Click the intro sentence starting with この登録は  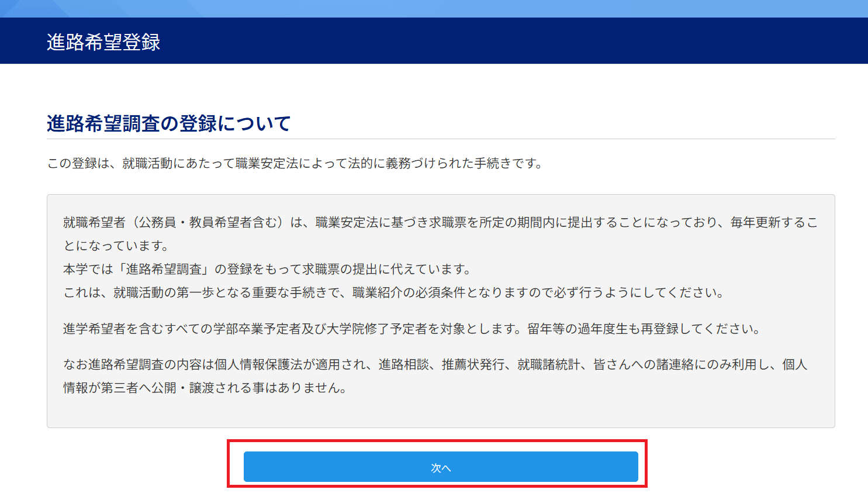click(x=295, y=163)
